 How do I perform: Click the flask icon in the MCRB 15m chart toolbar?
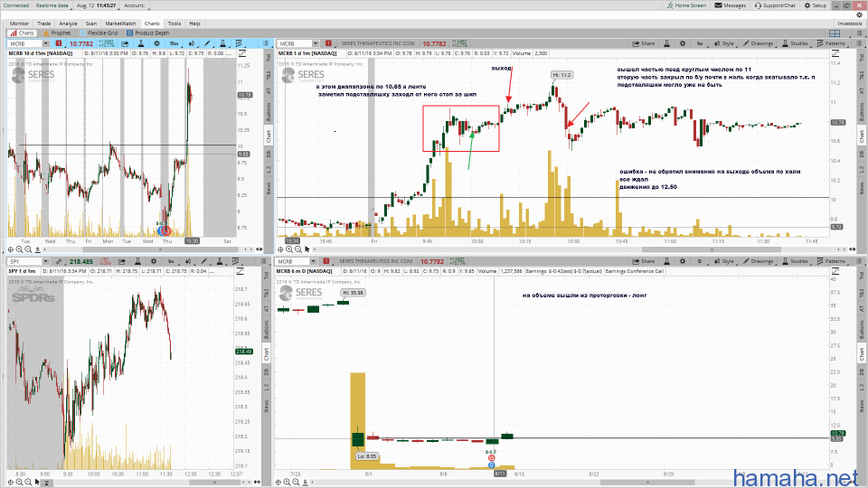pyautogui.click(x=141, y=43)
